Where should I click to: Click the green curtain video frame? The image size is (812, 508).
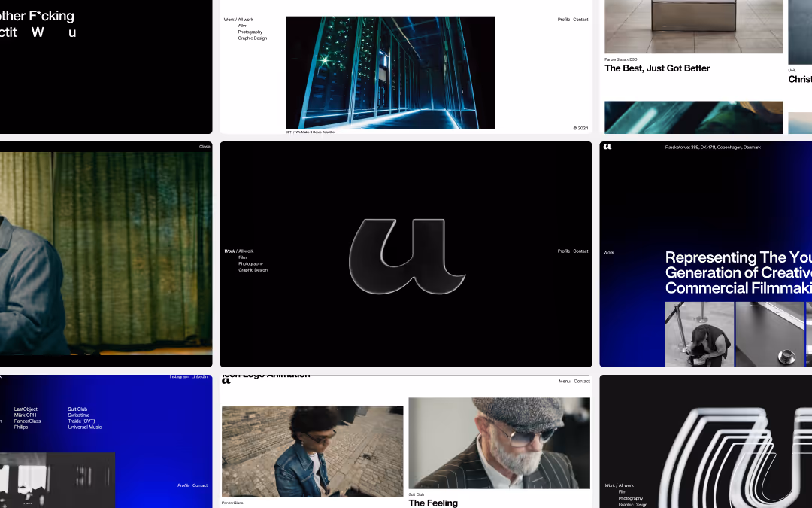click(x=106, y=254)
